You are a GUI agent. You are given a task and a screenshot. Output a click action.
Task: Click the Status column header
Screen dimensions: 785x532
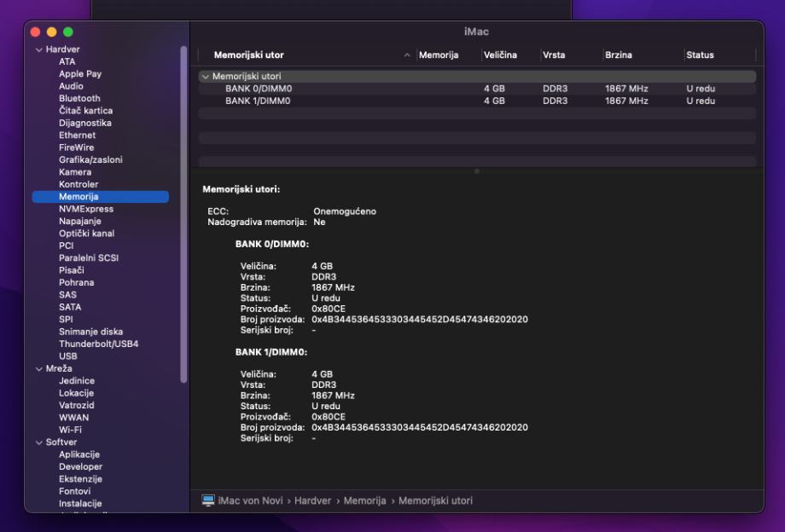coord(700,55)
